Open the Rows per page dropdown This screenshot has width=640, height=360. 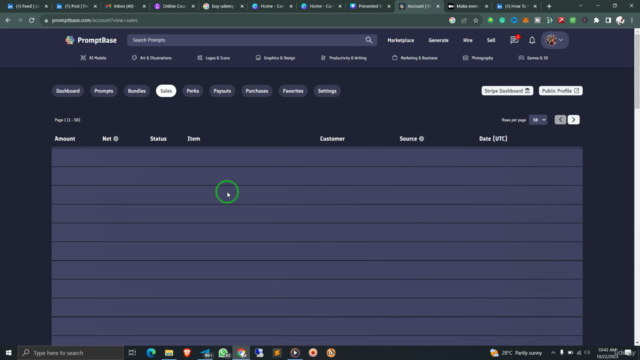(538, 120)
